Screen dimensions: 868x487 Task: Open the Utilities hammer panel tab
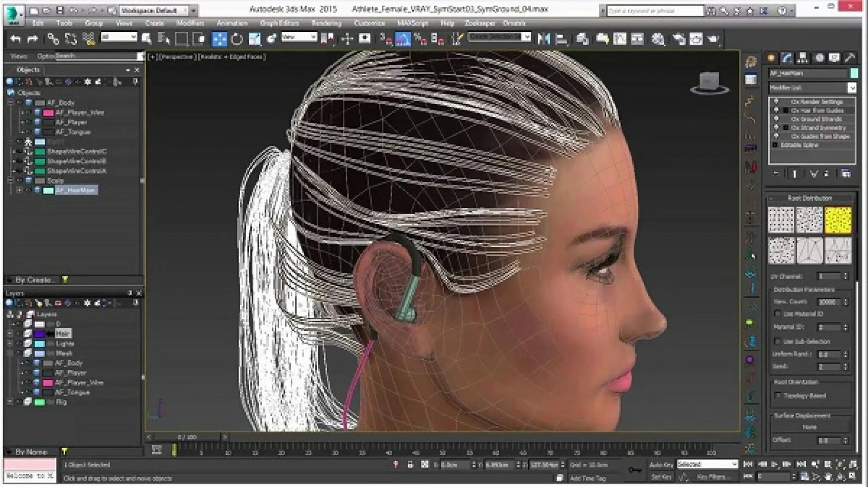tap(849, 58)
